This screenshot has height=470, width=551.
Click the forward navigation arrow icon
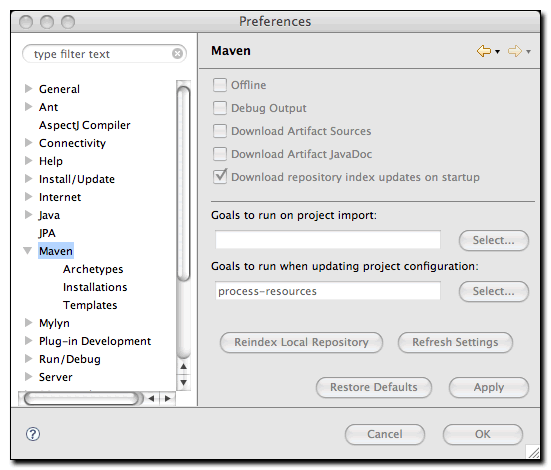coord(515,51)
